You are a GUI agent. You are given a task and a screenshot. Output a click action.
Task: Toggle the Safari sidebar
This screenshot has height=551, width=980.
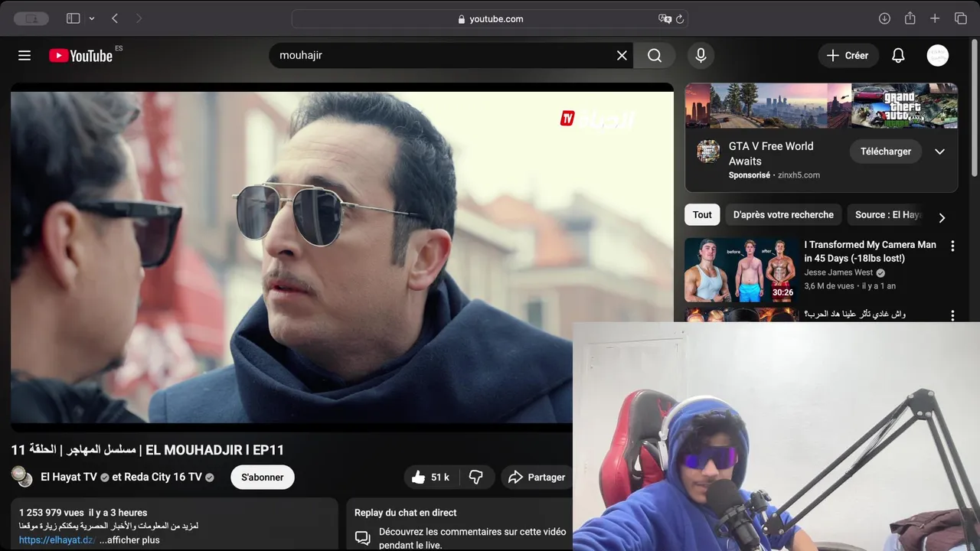pyautogui.click(x=73, y=18)
